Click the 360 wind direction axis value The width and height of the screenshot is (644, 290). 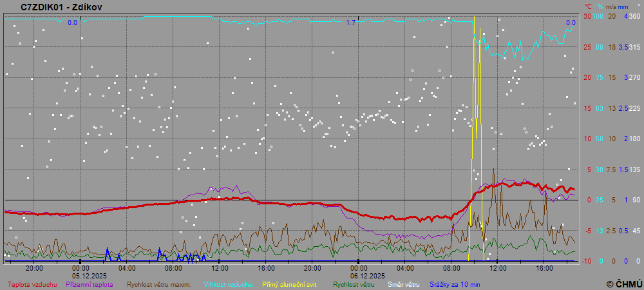pos(634,16)
